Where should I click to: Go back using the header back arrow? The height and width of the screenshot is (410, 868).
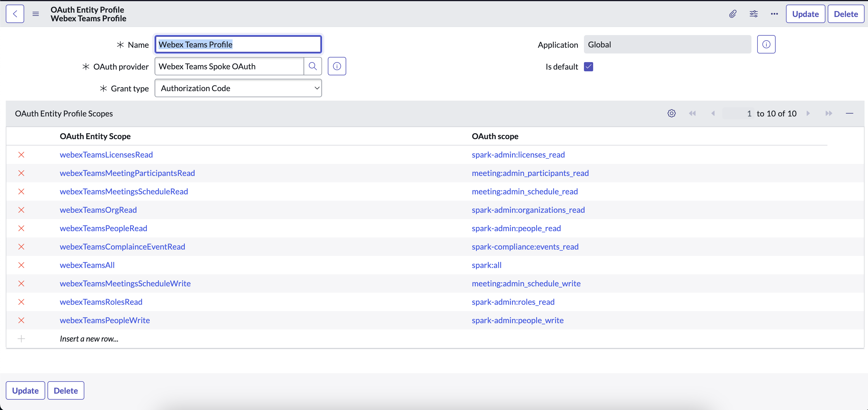click(15, 14)
